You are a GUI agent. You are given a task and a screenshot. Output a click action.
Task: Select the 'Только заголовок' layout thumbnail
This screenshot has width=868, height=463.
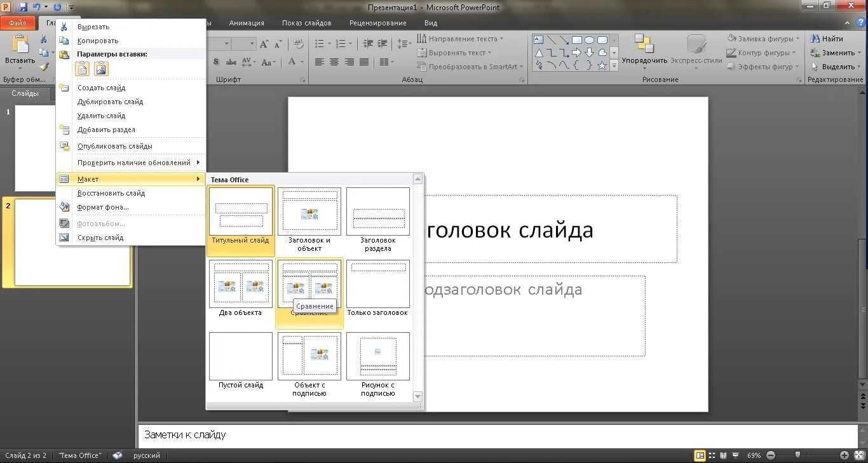coord(378,288)
